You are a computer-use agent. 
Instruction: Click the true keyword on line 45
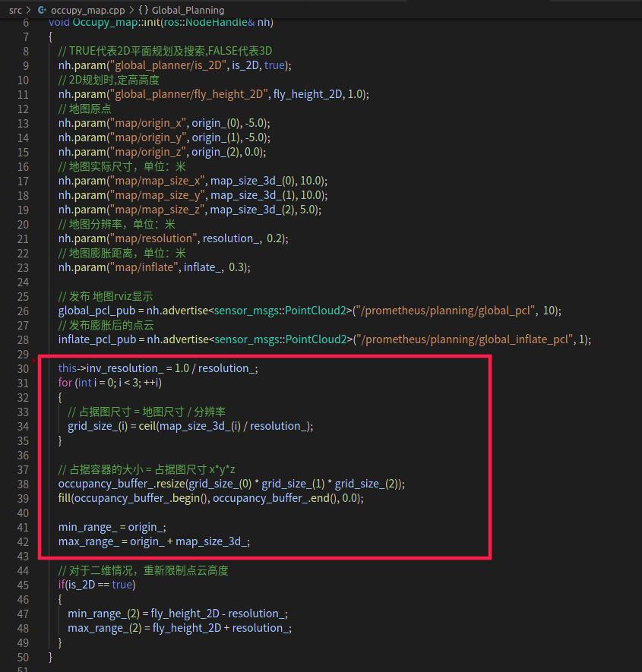coord(122,585)
